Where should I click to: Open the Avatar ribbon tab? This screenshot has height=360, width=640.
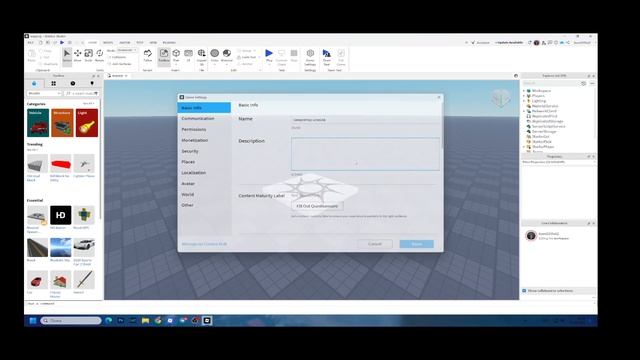pos(124,42)
